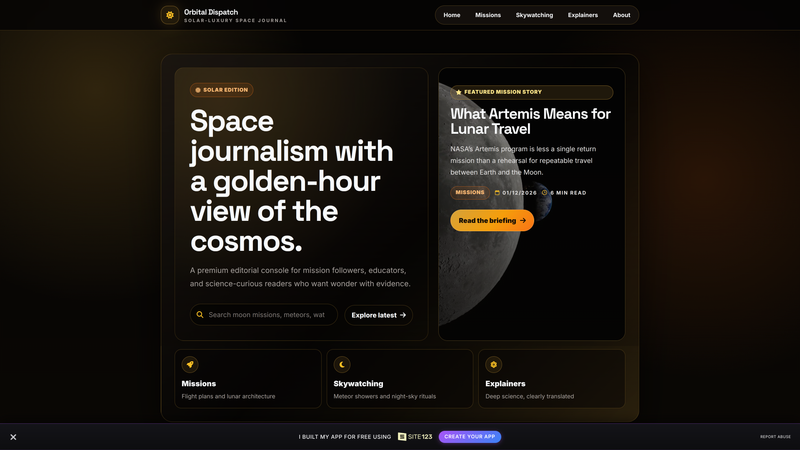Open the Missions card title
The height and width of the screenshot is (450, 800).
click(198, 384)
